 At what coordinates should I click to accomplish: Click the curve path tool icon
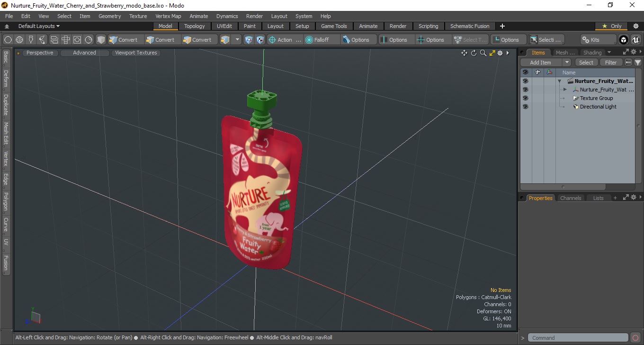43,40
